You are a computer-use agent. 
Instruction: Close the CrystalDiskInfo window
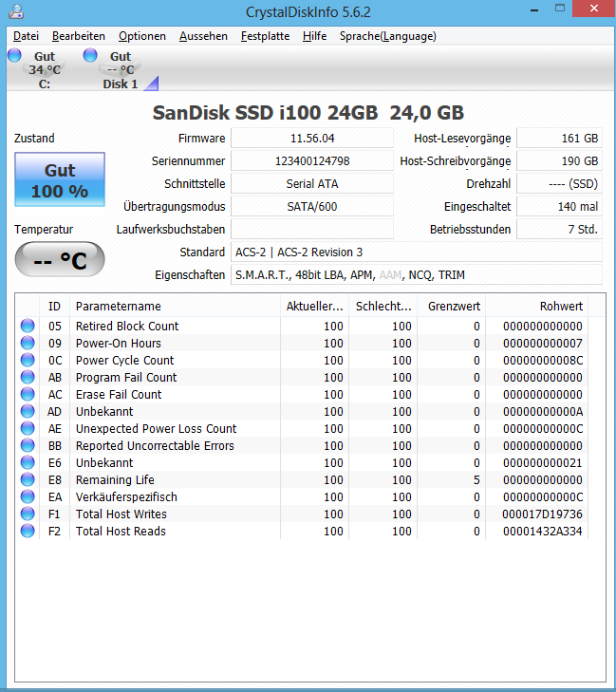(594, 9)
